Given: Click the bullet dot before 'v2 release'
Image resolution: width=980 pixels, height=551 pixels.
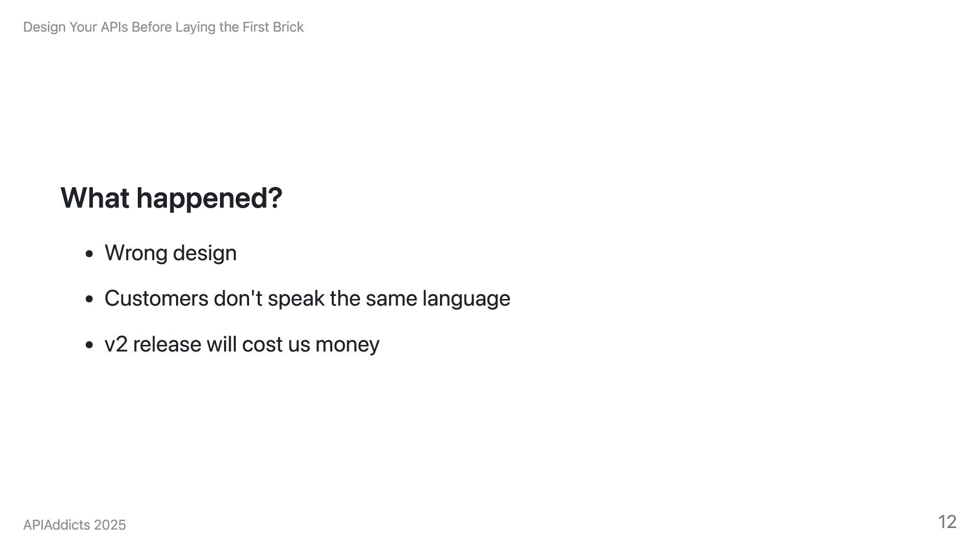Looking at the screenshot, I should coord(90,345).
